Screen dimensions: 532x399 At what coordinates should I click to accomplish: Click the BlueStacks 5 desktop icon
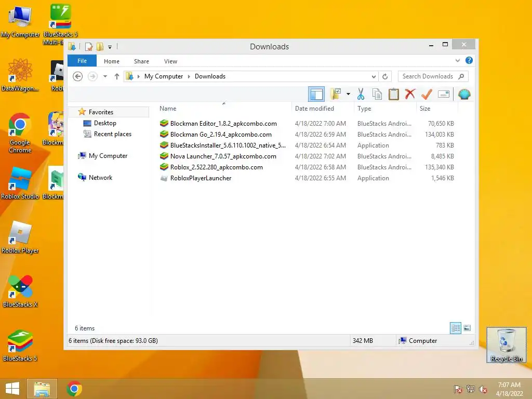[20, 345]
